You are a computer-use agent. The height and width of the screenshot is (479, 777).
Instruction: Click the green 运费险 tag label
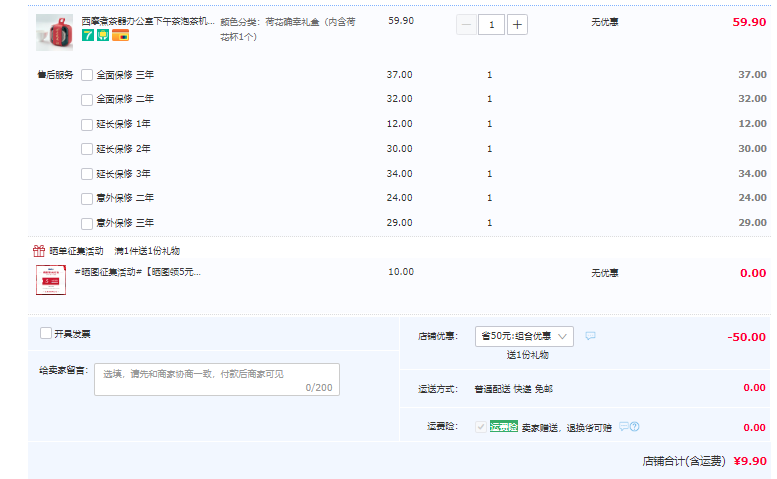coord(503,426)
